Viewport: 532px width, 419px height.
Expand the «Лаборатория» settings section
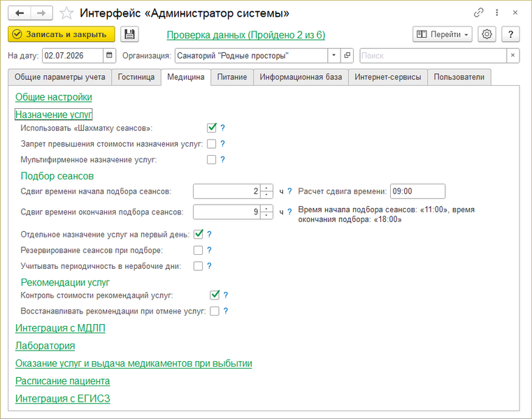(45, 346)
